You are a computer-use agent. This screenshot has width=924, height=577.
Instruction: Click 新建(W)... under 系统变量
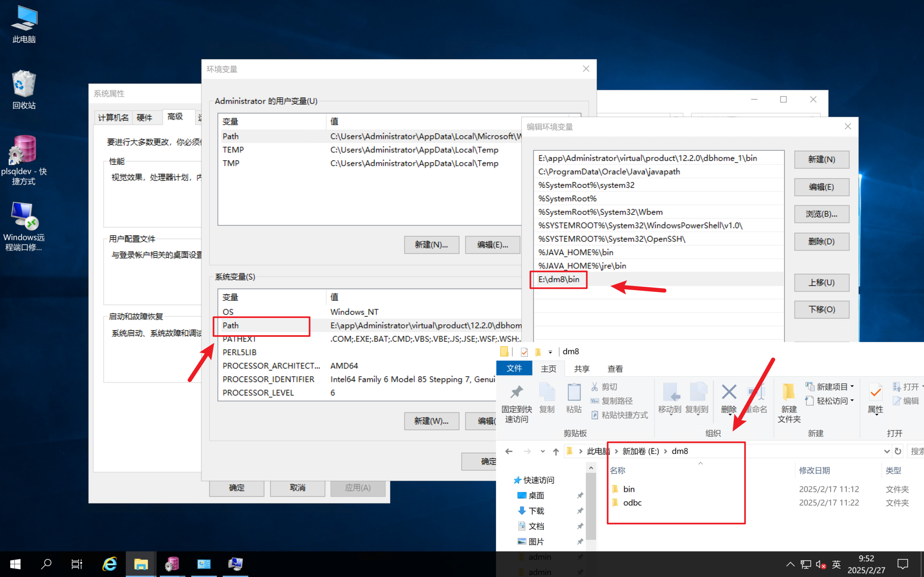coord(431,421)
